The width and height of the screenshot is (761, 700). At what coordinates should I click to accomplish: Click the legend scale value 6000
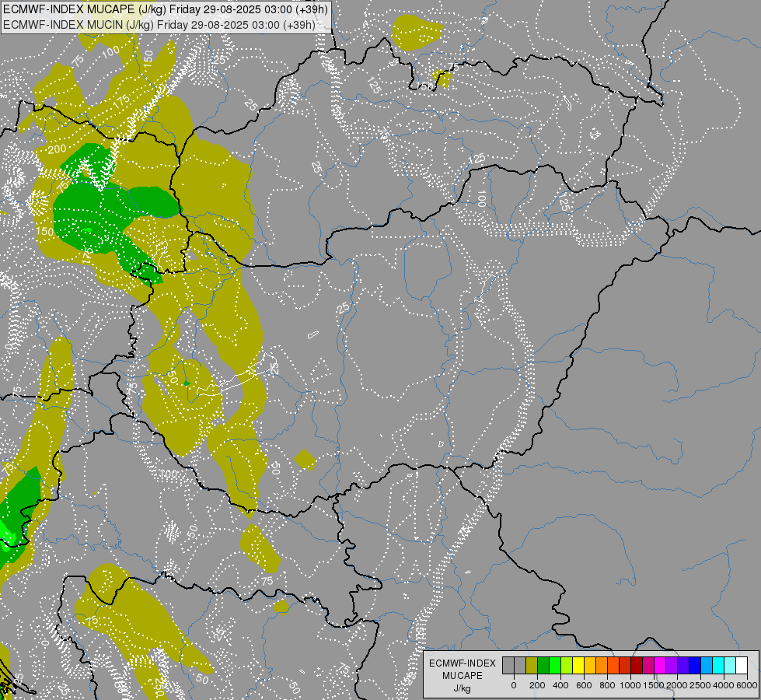click(x=747, y=685)
